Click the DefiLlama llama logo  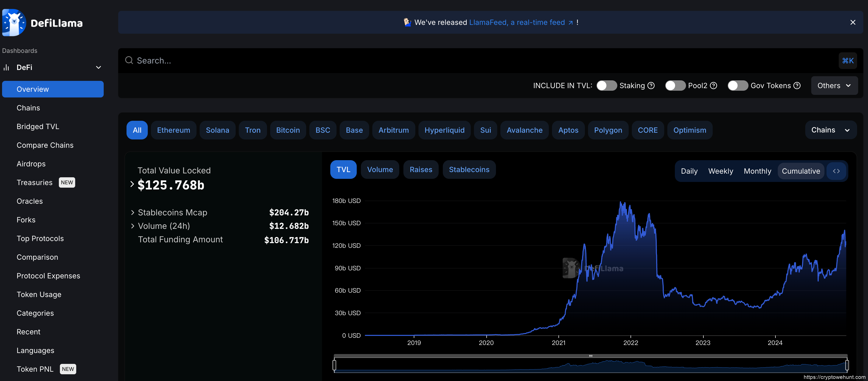[14, 23]
